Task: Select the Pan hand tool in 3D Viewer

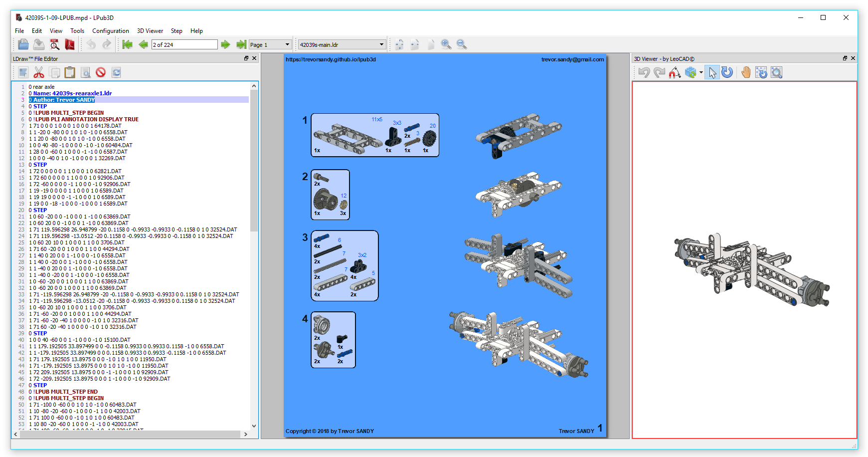Action: (745, 73)
